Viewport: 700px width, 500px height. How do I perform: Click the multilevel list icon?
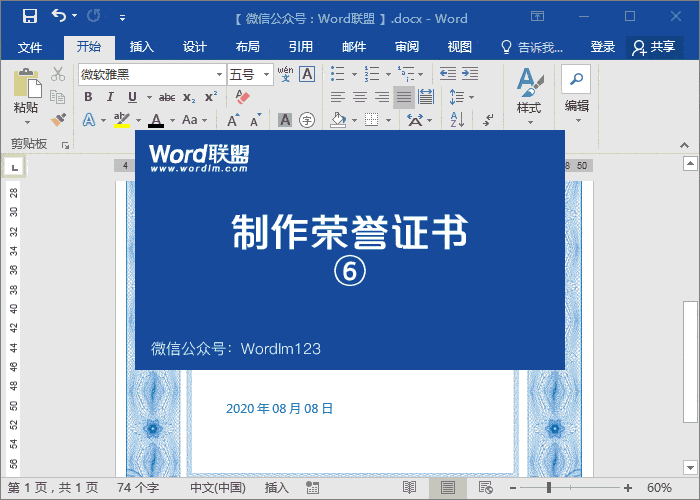coord(406,74)
